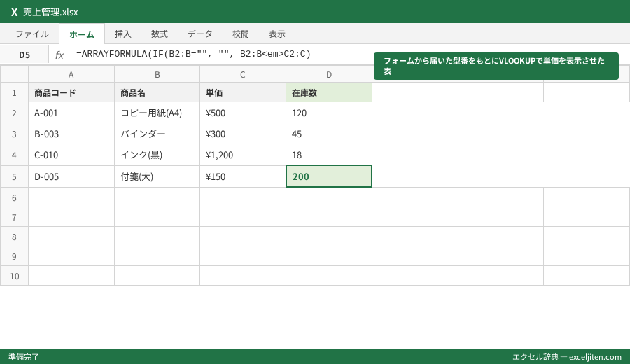Image resolution: width=630 pixels, height=364 pixels.
Task: Select stock cell showing 120
Action: point(329,113)
